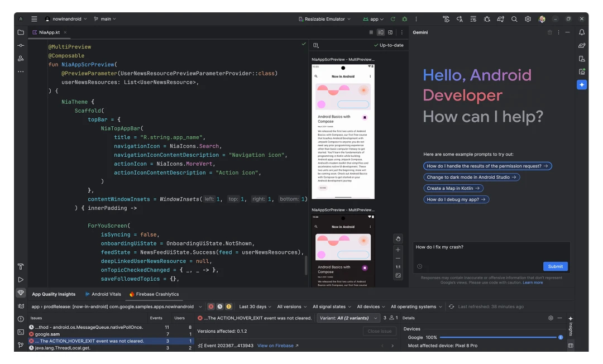Submit the Gemini prompt
The height and width of the screenshot is (364, 603).
point(555,266)
